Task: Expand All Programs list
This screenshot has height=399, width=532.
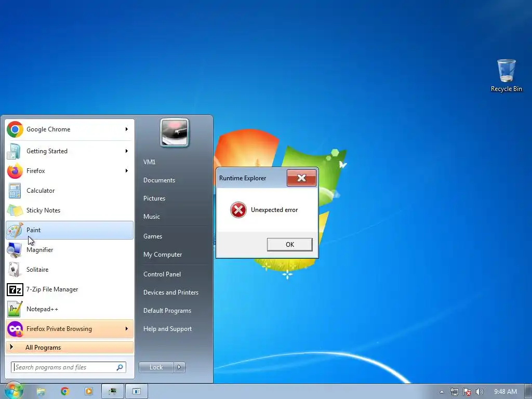Action: click(70, 348)
